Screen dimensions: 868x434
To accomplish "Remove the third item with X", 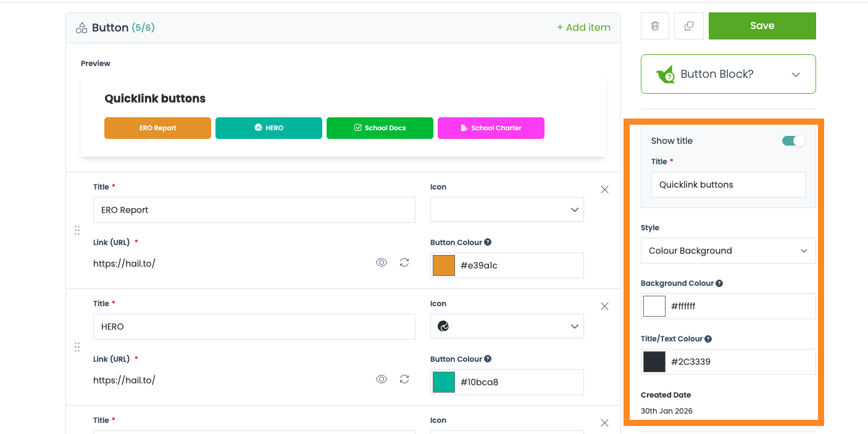I will [x=605, y=423].
